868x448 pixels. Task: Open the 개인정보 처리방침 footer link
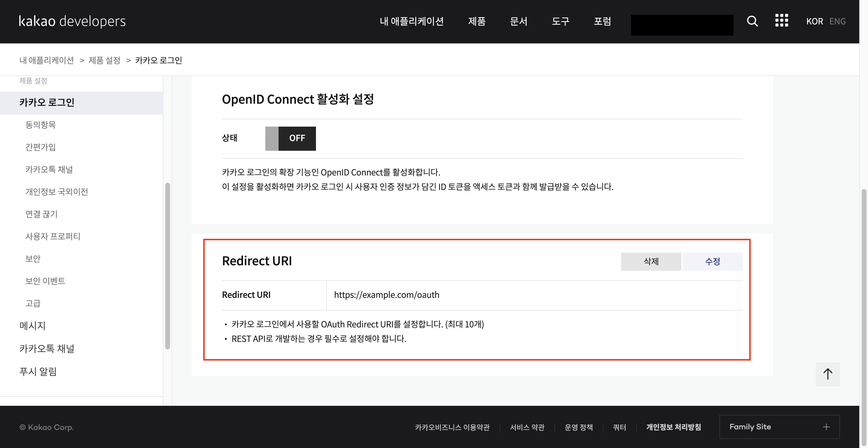coord(673,427)
